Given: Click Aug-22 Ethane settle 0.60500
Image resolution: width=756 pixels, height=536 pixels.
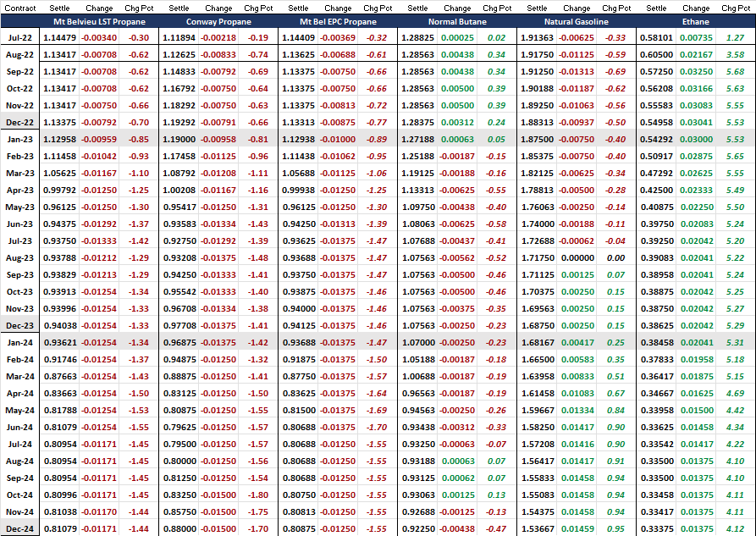Looking at the screenshot, I should (656, 54).
